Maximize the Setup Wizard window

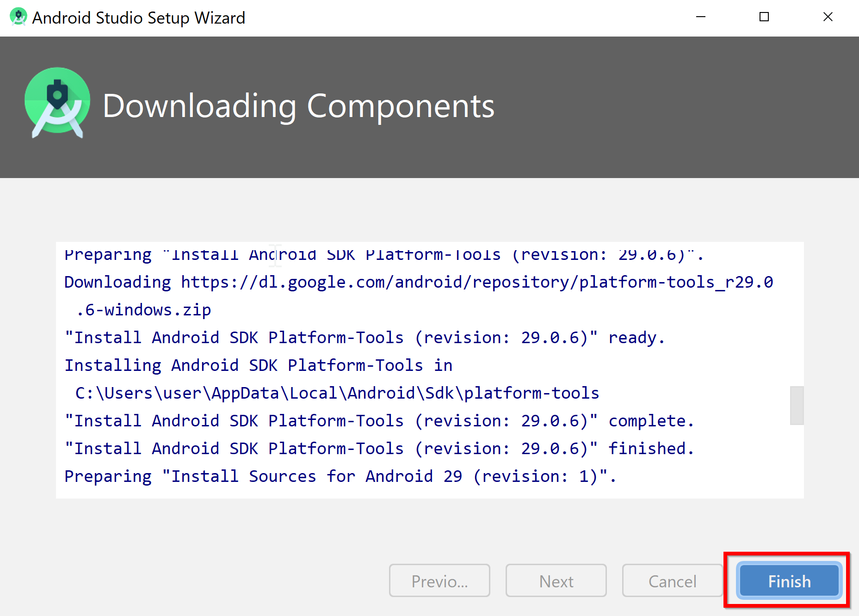pyautogui.click(x=764, y=17)
